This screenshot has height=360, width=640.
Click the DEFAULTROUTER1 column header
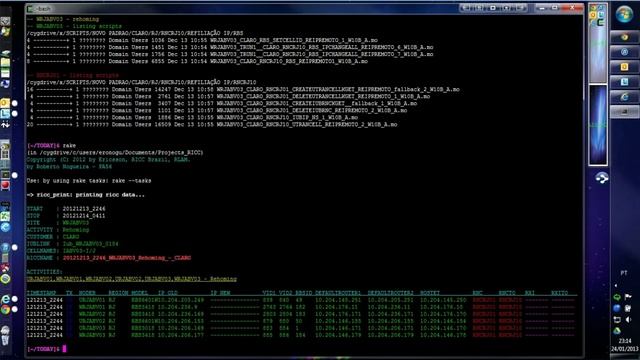coord(338,293)
